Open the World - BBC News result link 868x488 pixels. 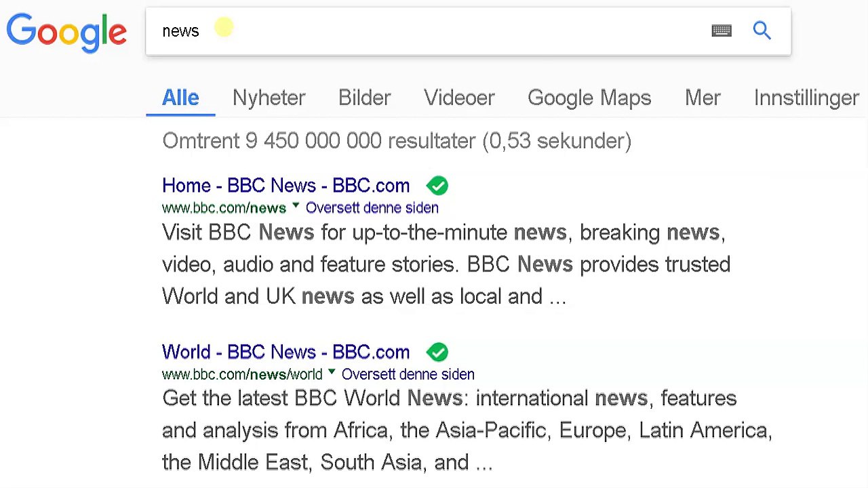(x=285, y=352)
